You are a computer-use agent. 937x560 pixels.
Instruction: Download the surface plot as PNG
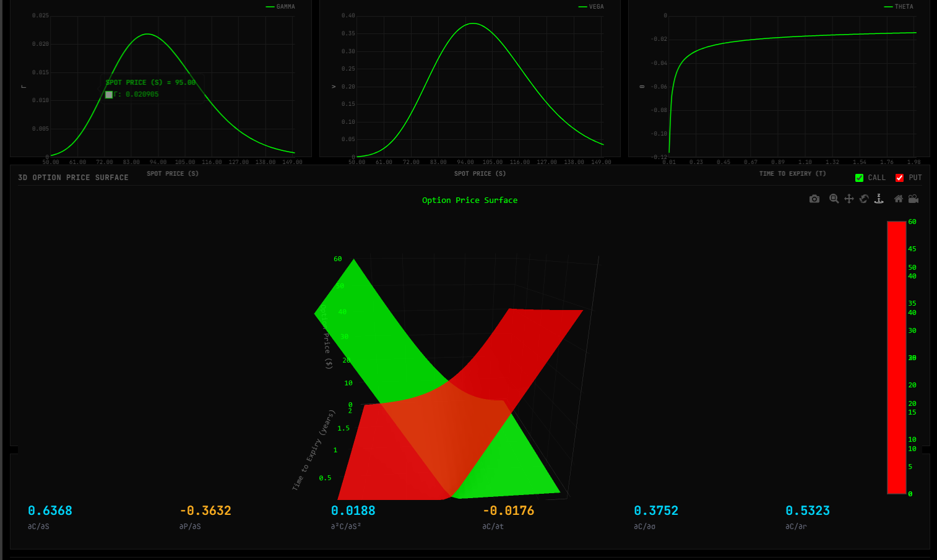tap(814, 199)
